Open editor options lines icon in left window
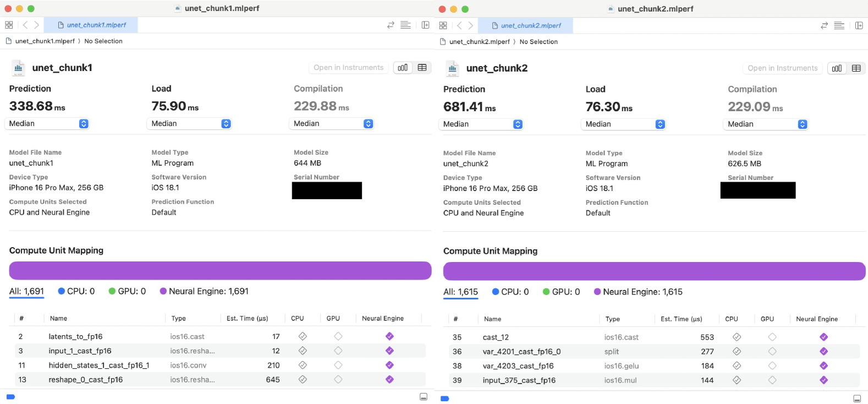The height and width of the screenshot is (404, 868). pyautogui.click(x=405, y=25)
